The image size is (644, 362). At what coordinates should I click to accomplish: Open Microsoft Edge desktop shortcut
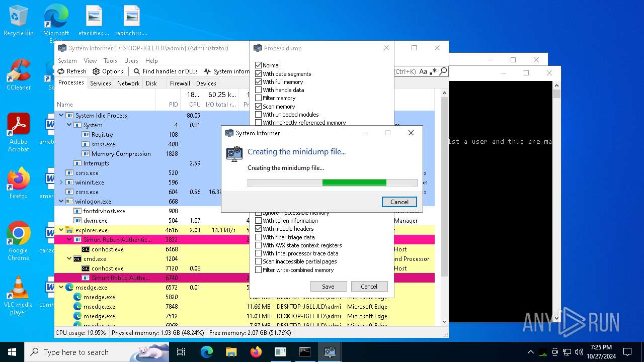(x=56, y=23)
